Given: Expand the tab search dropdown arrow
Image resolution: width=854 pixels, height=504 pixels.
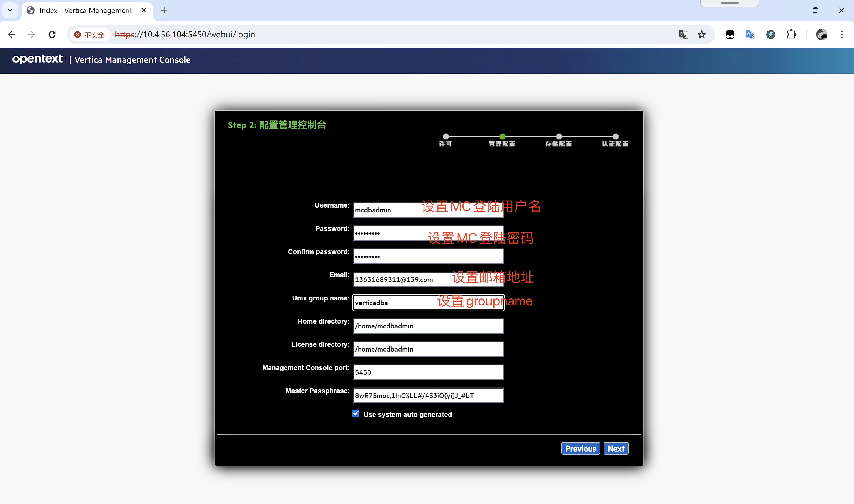Looking at the screenshot, I should pyautogui.click(x=10, y=10).
